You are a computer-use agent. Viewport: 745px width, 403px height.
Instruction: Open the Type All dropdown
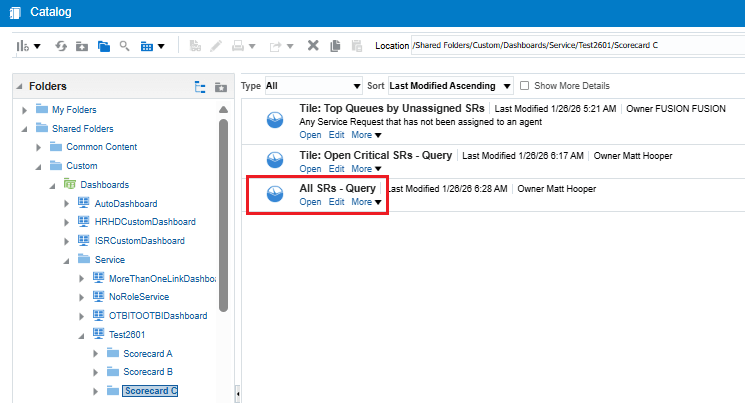314,86
